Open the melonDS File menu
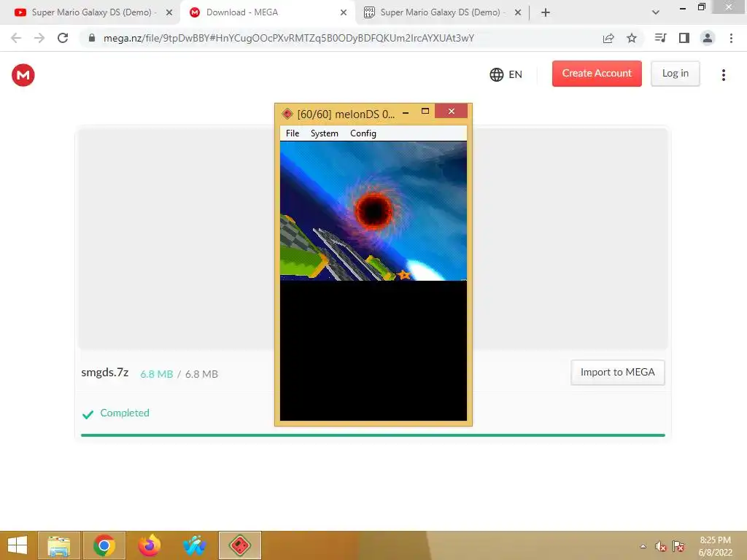Image resolution: width=747 pixels, height=560 pixels. pyautogui.click(x=293, y=133)
